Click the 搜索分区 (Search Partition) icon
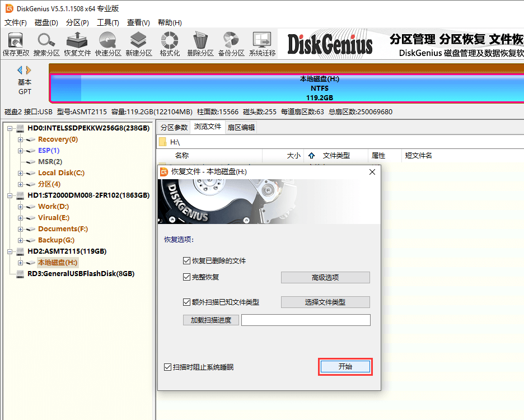 point(46,42)
